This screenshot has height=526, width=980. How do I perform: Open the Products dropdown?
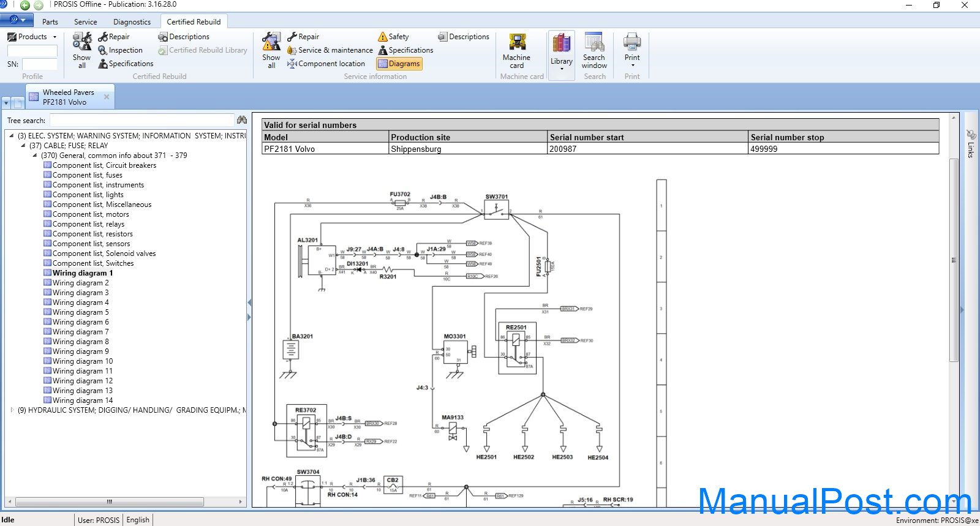32,37
